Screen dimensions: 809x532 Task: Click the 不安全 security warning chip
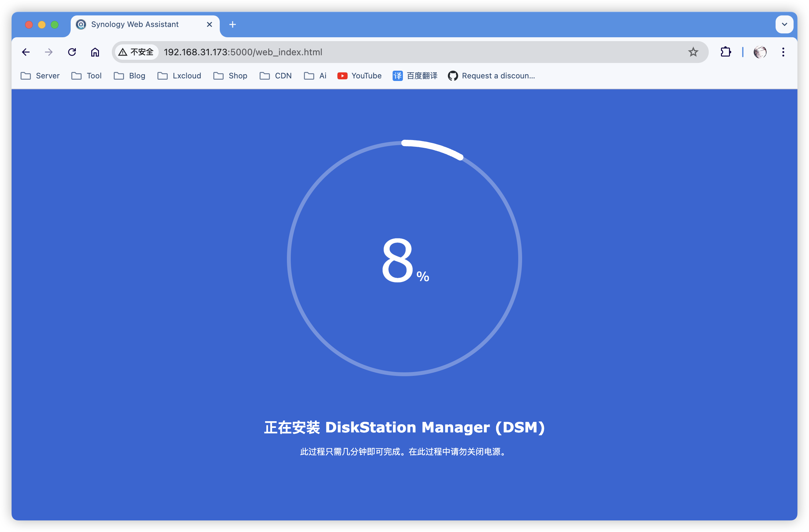136,52
